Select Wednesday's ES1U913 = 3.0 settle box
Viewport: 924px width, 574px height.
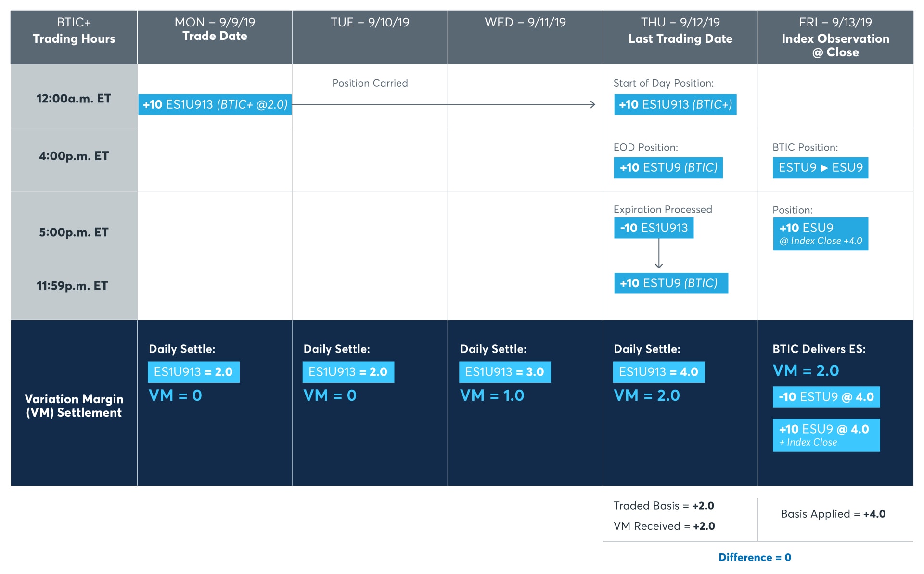pyautogui.click(x=504, y=372)
